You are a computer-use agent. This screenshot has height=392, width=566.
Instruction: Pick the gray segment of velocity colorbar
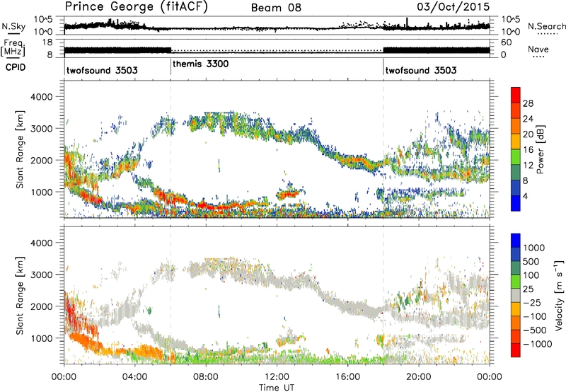point(516,296)
